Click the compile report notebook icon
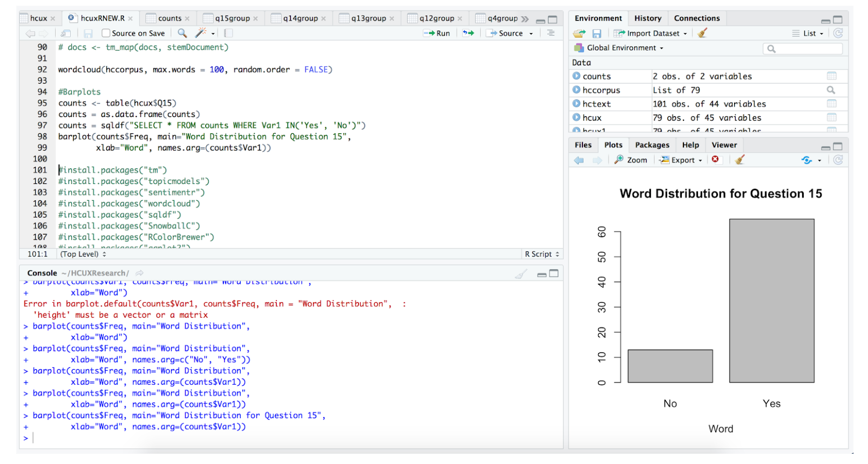The height and width of the screenshot is (464, 868). (x=228, y=33)
